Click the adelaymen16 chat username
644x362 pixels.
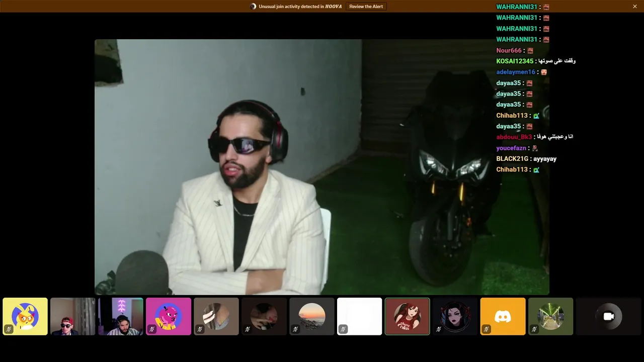point(516,72)
